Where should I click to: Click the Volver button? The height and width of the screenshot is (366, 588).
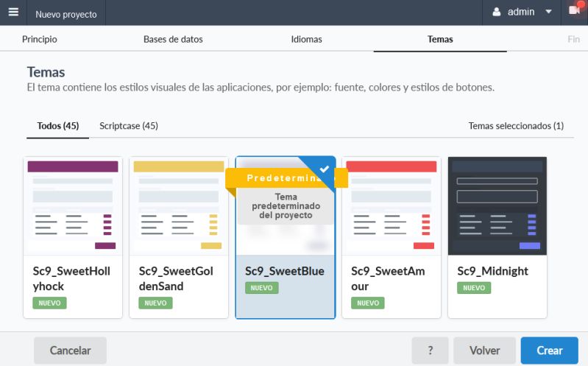pos(484,351)
